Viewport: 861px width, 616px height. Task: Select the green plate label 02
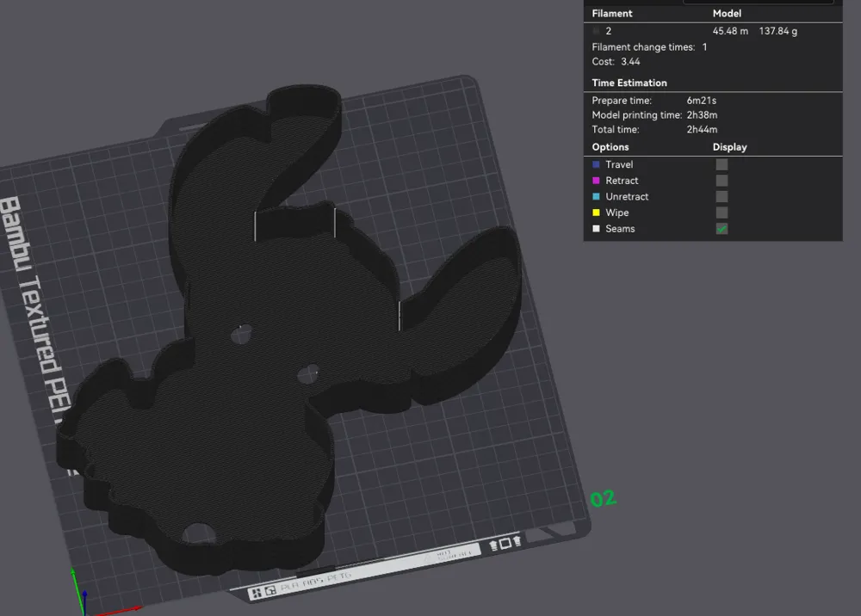pyautogui.click(x=604, y=497)
